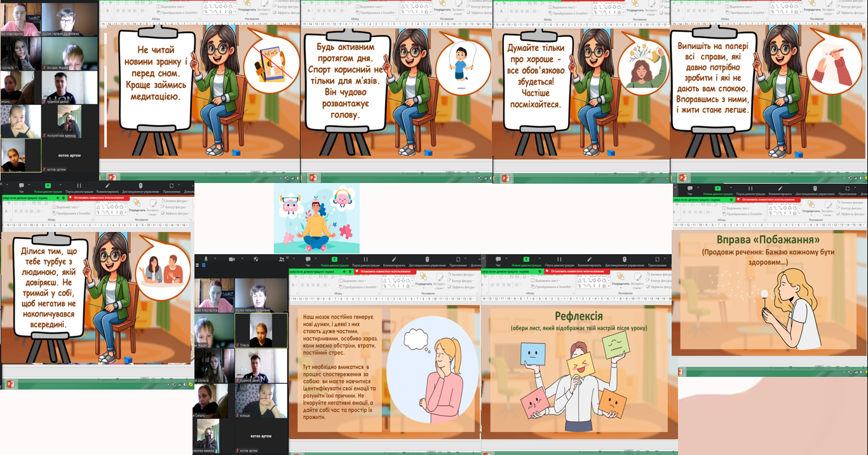The height and width of the screenshot is (455, 868).
Task: Click PowerPoint taskbar icon under "Випишіть на папері" slide
Action: tap(684, 178)
